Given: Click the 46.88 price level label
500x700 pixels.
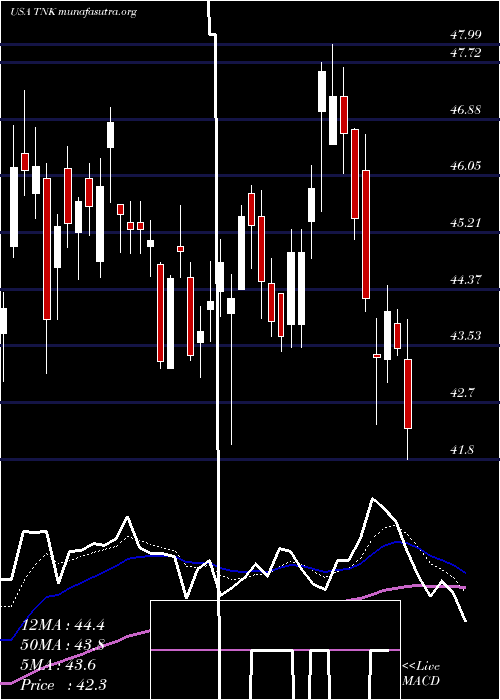Looking at the screenshot, I should (466, 109).
